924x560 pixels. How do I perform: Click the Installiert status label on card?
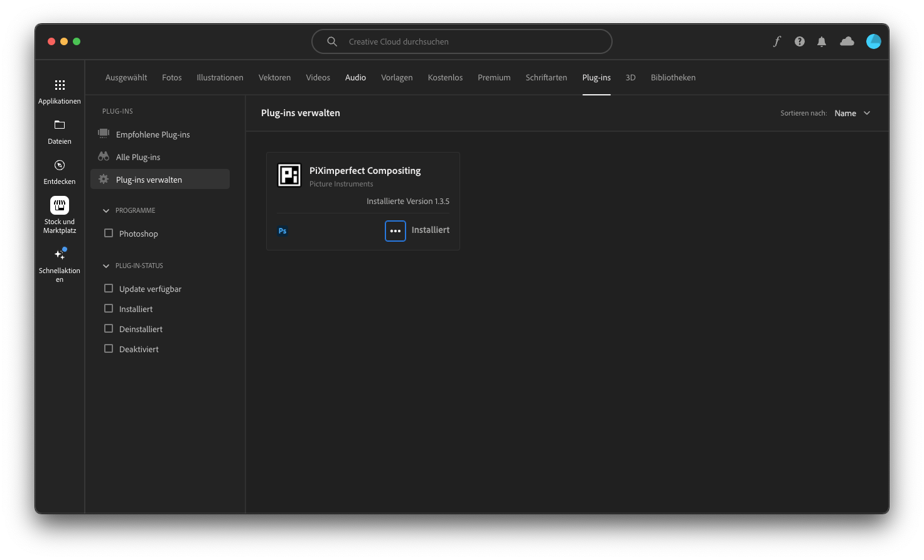(431, 230)
